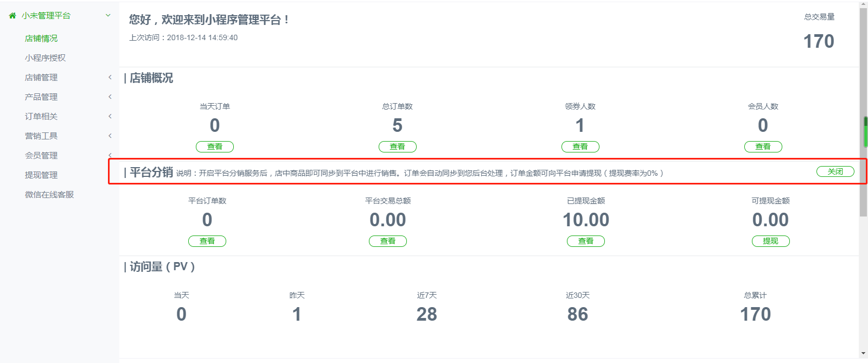Collapse the 小未管理平台 menu chevron
868x363 pixels.
(108, 16)
